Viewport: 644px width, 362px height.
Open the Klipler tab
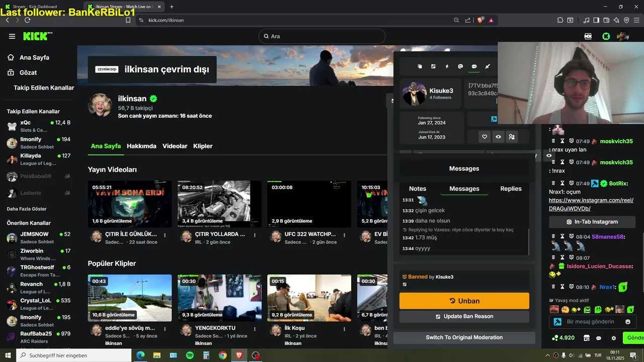203,146
